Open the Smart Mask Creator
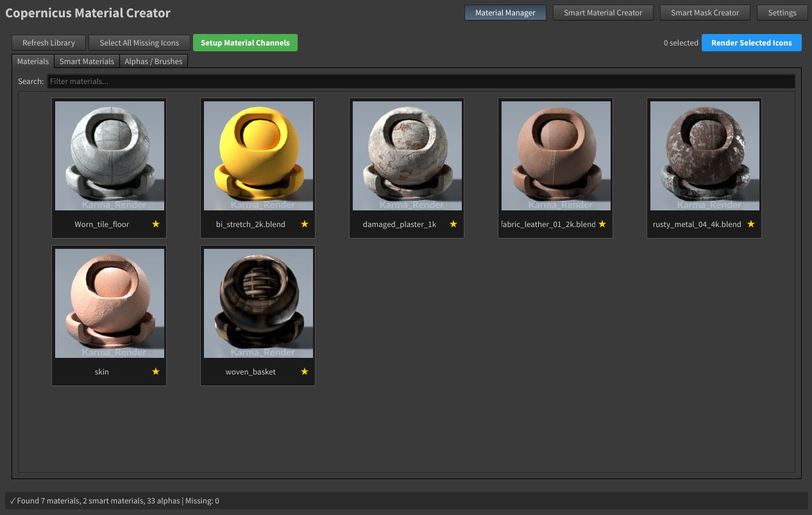 [704, 12]
